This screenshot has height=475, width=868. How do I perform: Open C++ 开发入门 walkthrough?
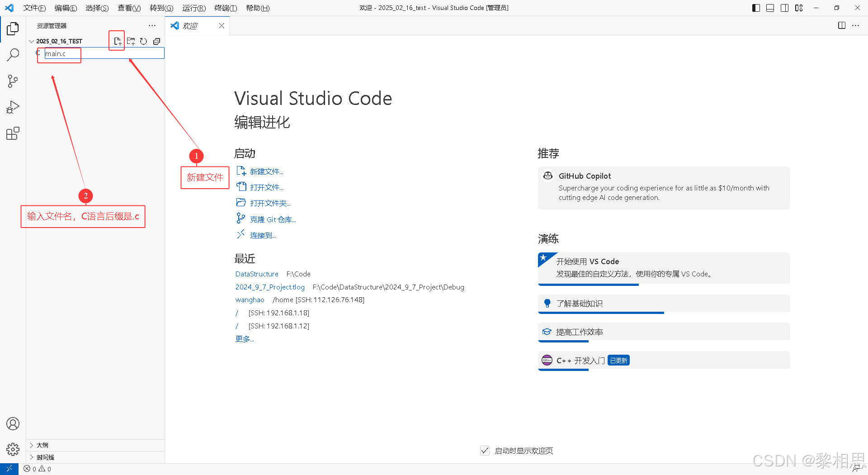click(x=664, y=361)
